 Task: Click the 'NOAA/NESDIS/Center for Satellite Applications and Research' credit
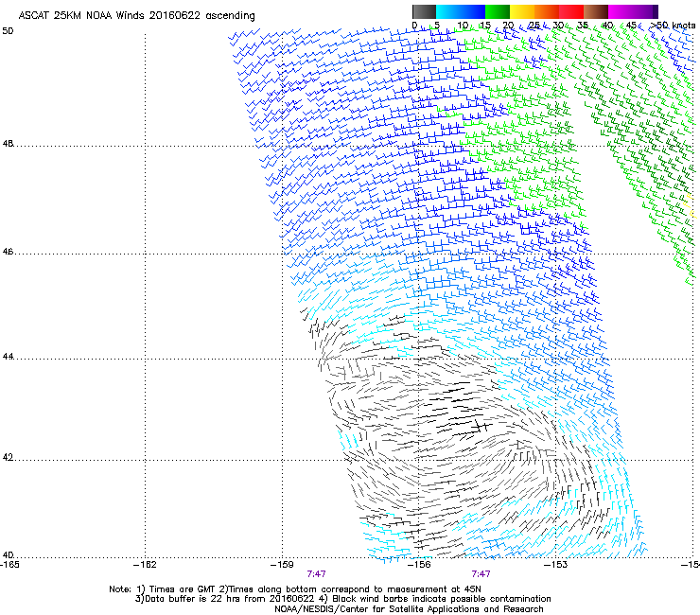(x=409, y=609)
